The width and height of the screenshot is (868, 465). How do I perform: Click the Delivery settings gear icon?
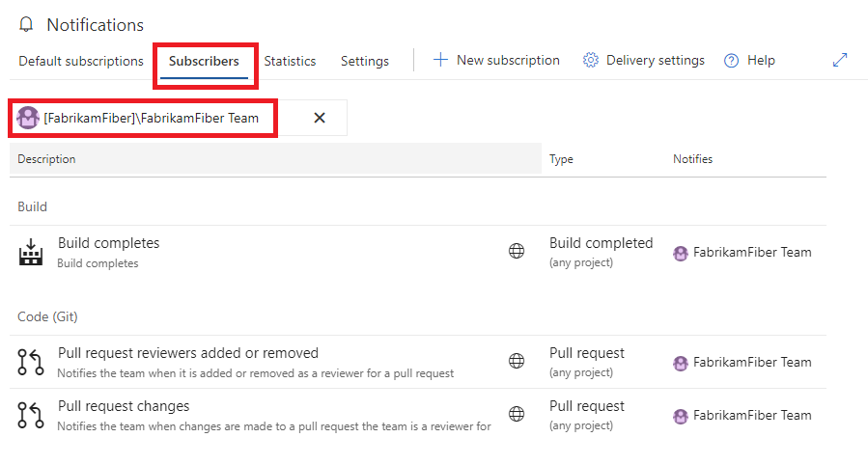[591, 60]
